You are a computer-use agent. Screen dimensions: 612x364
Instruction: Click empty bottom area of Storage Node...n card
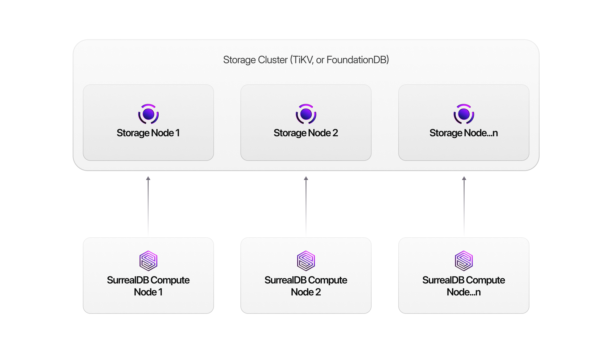[464, 150]
